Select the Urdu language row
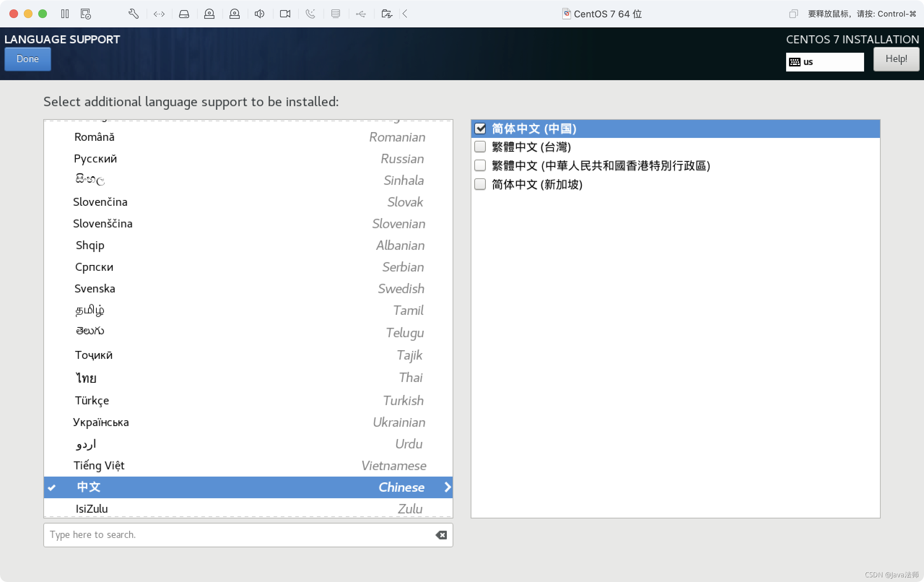This screenshot has height=582, width=924. click(248, 444)
